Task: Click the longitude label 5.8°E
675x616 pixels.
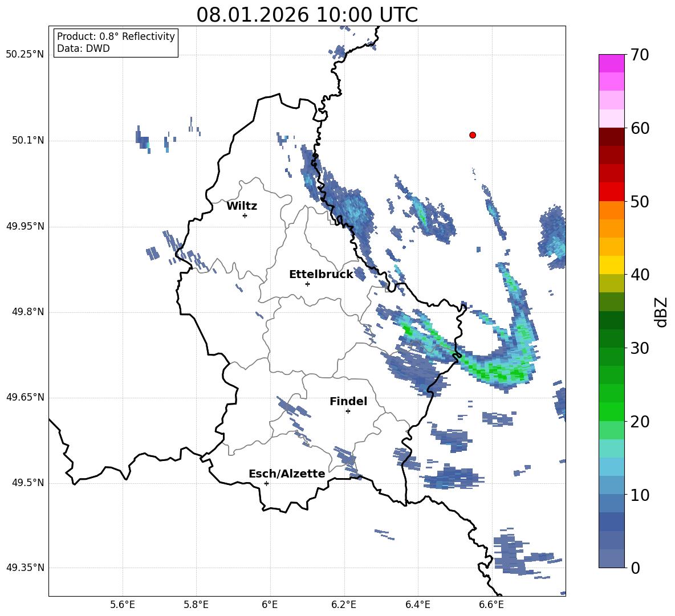Action: tap(196, 605)
